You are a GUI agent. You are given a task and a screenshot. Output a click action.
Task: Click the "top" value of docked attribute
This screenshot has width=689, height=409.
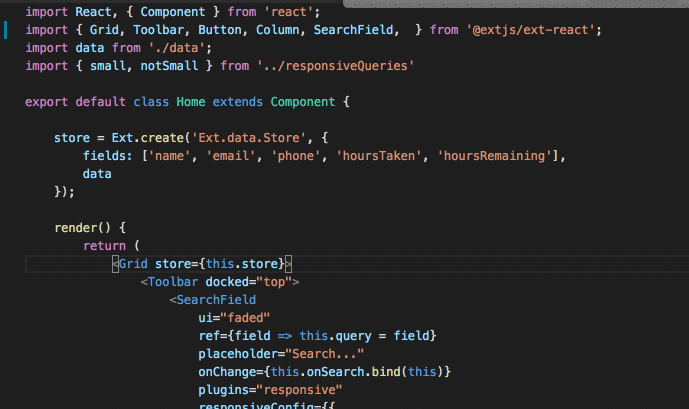pyautogui.click(x=274, y=282)
